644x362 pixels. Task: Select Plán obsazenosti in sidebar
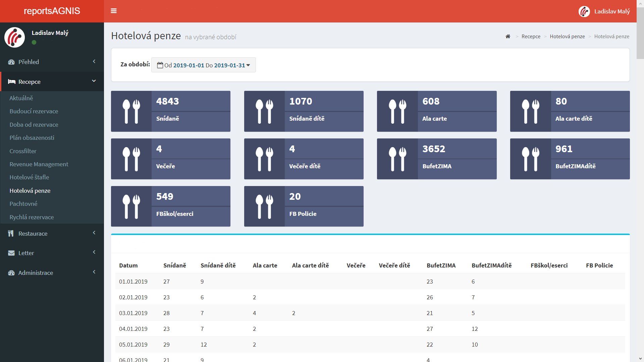click(x=32, y=138)
